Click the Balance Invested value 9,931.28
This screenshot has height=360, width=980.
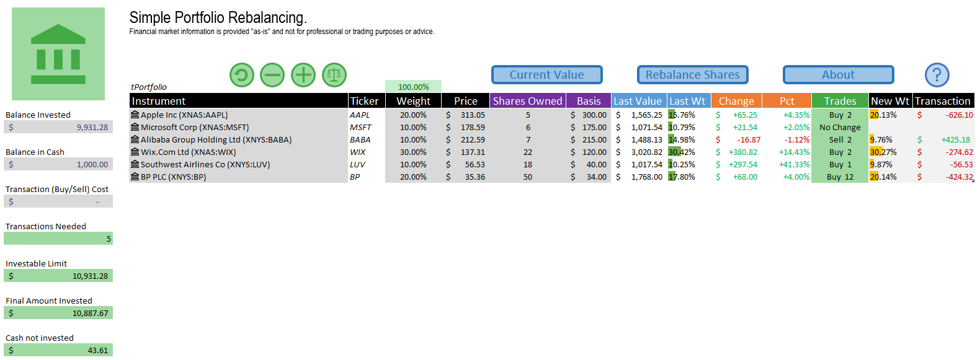pos(58,127)
